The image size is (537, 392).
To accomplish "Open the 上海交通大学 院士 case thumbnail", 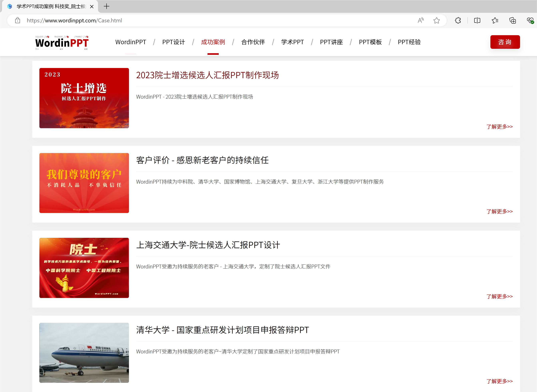I will click(x=84, y=268).
